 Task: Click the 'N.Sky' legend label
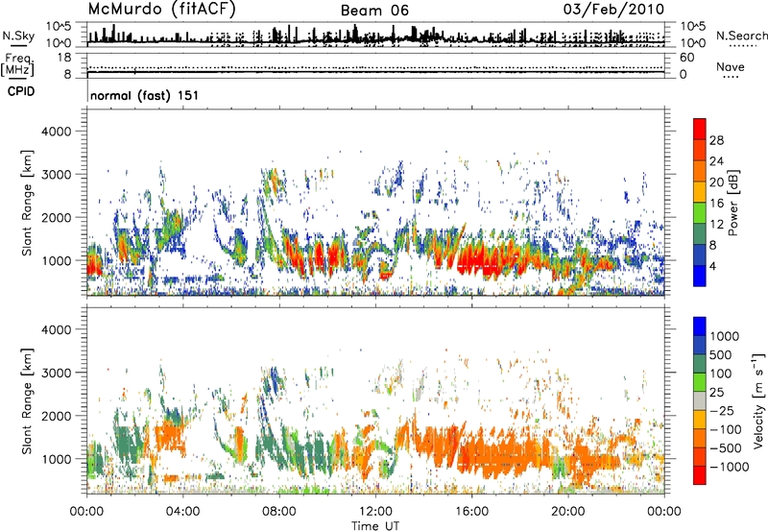point(18,36)
